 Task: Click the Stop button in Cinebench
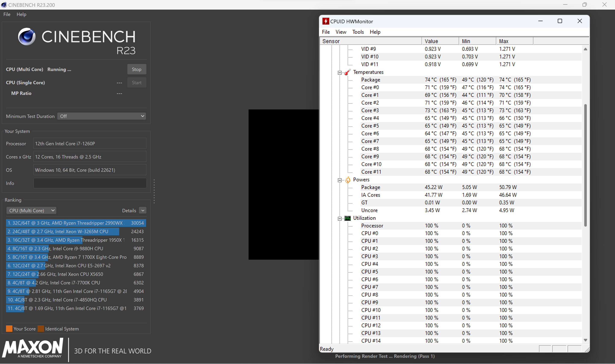136,68
